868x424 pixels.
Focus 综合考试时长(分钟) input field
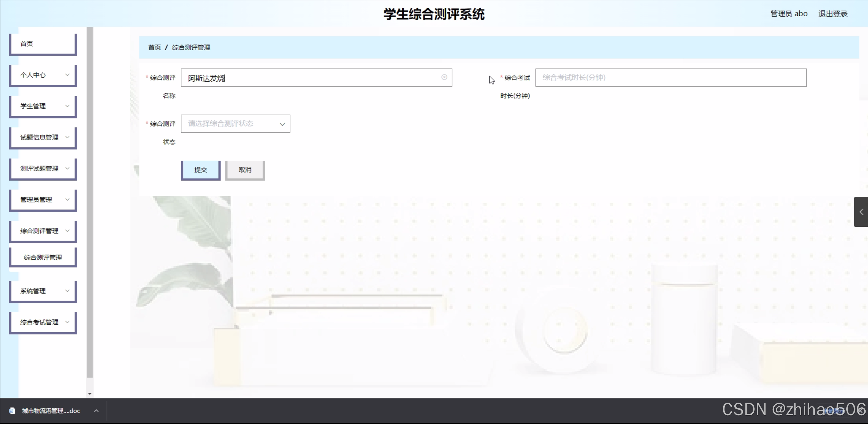(x=671, y=78)
